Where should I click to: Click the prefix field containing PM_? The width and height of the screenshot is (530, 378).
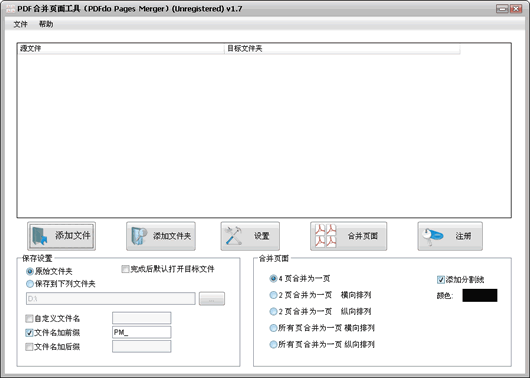tap(142, 332)
